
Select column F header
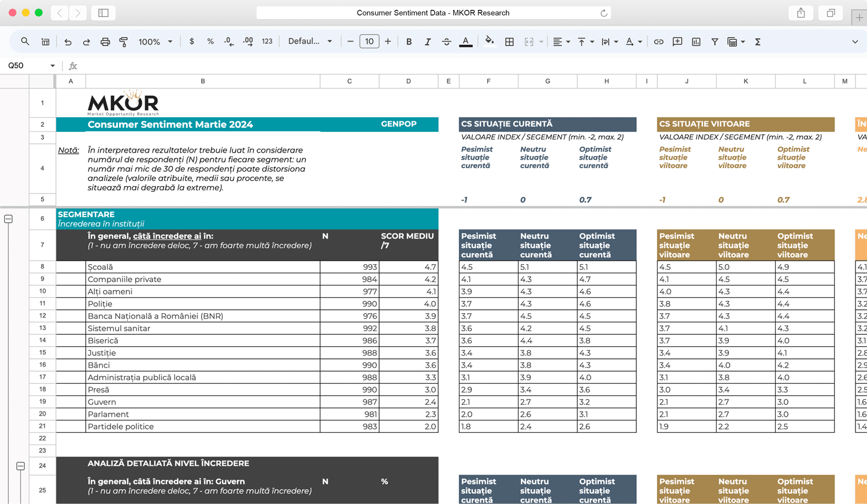pyautogui.click(x=488, y=81)
